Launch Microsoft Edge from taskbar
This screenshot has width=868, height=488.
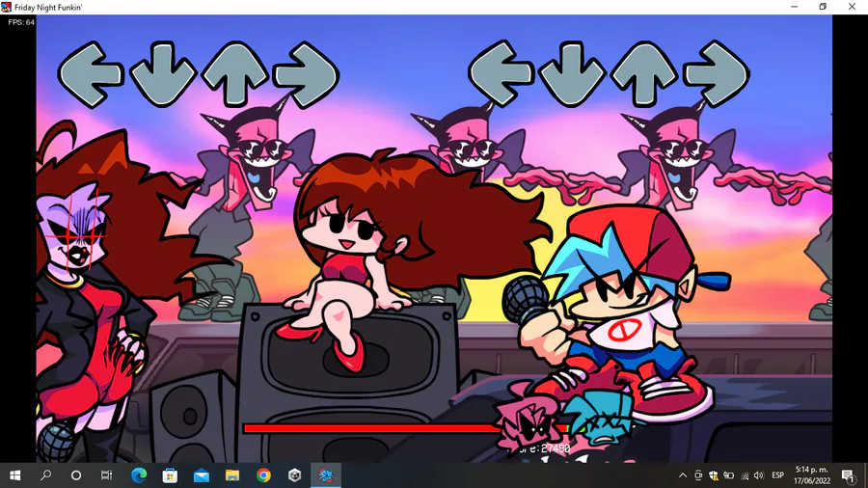138,475
